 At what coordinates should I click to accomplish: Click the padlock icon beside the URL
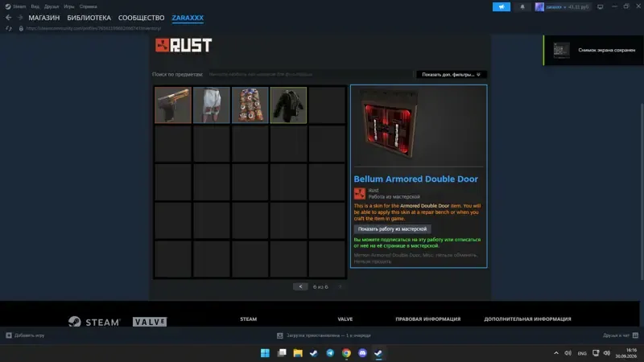[21, 28]
